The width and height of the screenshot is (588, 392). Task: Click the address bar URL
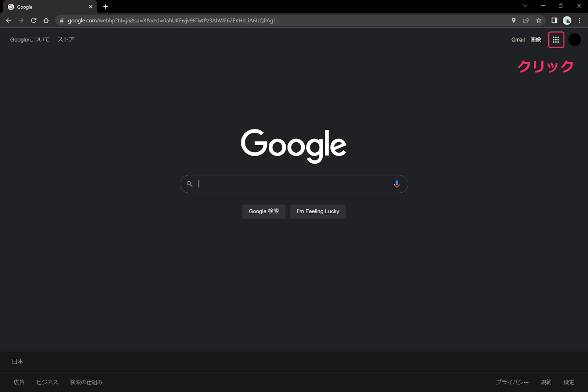click(171, 21)
